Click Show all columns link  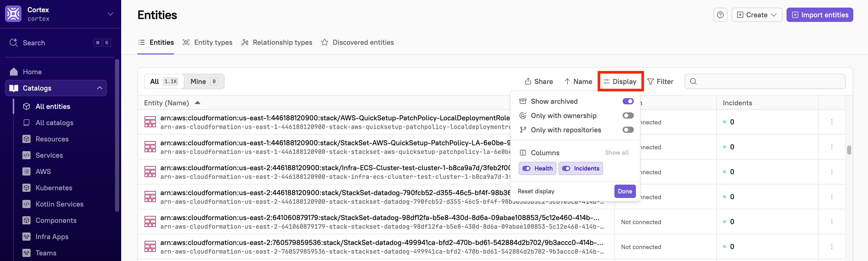(x=617, y=153)
